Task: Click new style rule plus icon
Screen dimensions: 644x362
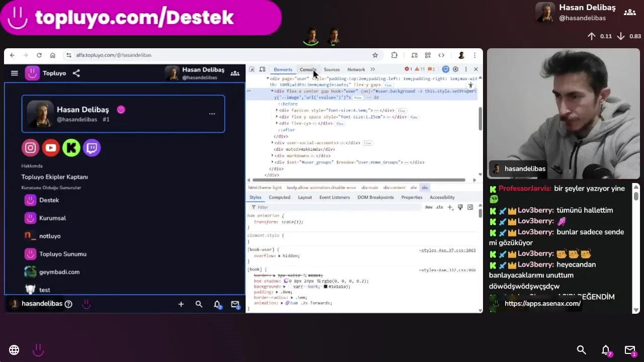Action: point(450,207)
